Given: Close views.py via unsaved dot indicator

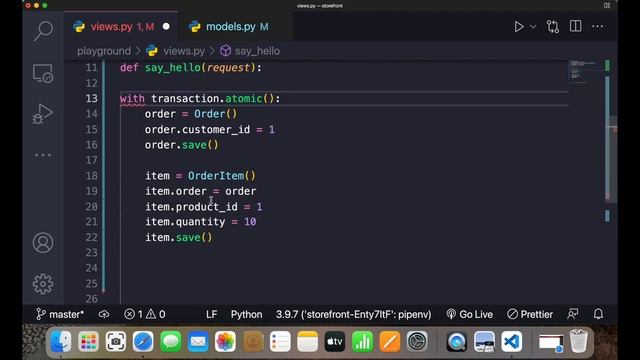Looking at the screenshot, I should click(x=166, y=27).
